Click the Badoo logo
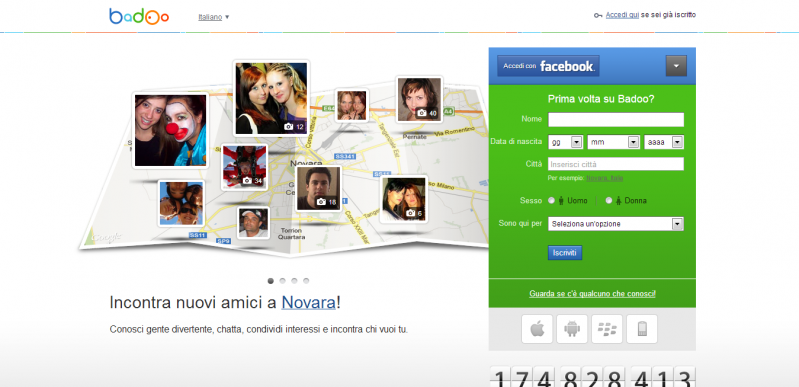799x387 pixels. tap(139, 16)
